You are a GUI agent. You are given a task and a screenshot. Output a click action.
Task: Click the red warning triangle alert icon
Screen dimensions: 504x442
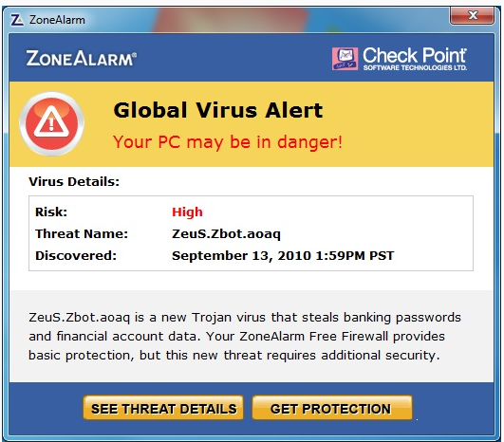click(52, 123)
